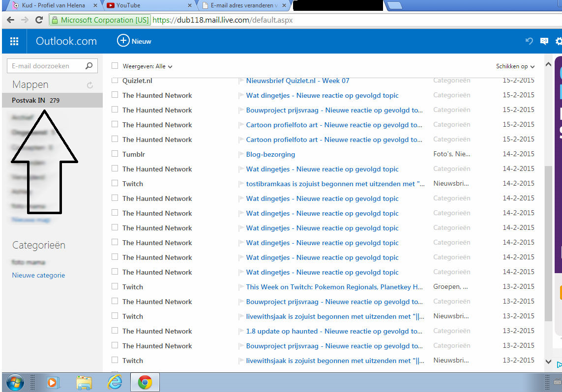This screenshot has height=392, width=562.
Task: Open the Postvak IN folder
Action: [52, 100]
